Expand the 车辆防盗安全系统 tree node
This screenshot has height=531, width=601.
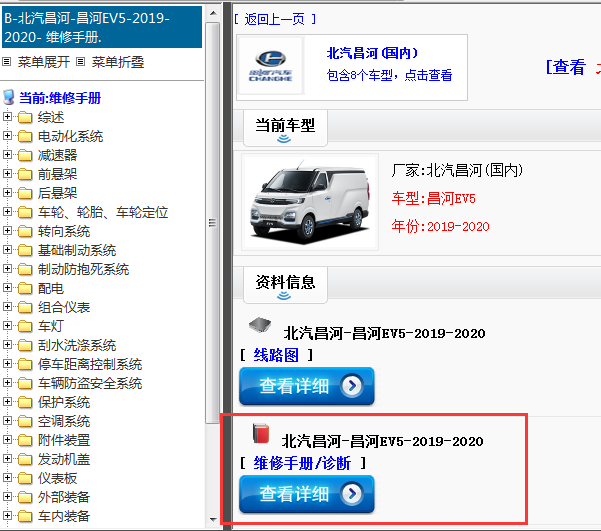[7, 382]
